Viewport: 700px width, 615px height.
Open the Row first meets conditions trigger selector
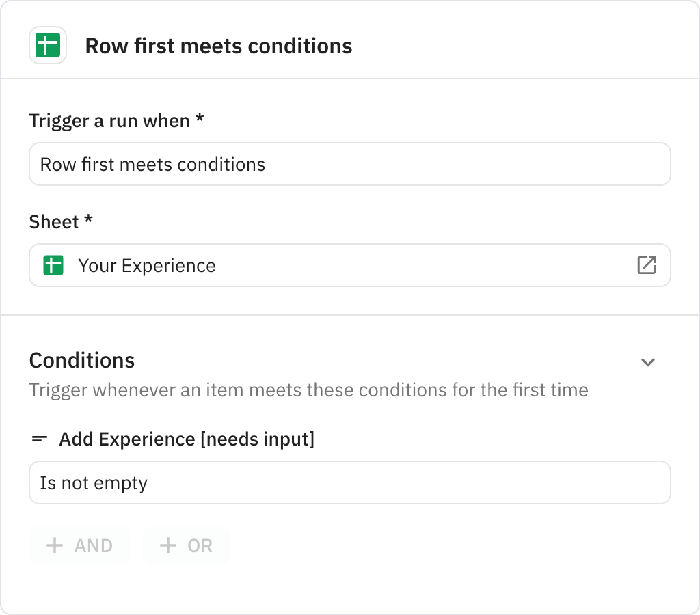[x=350, y=164]
